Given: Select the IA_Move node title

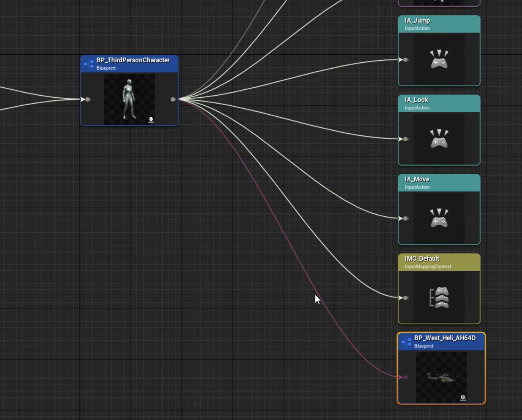Looking at the screenshot, I should [x=417, y=179].
